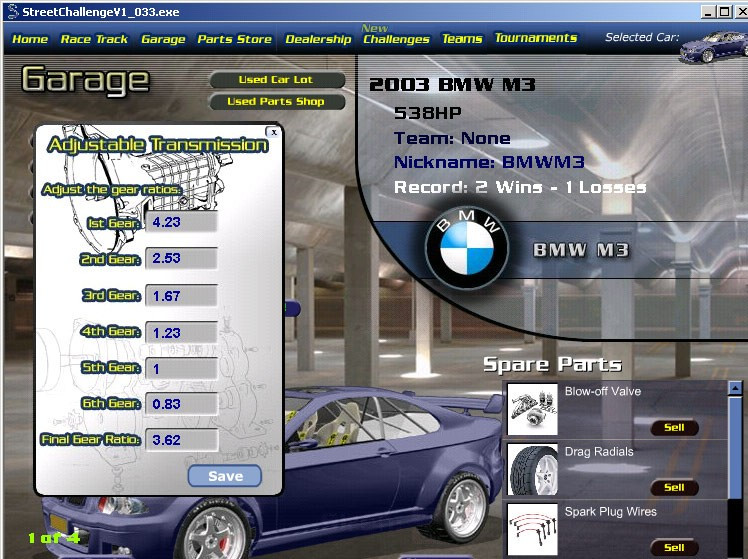Screen dimensions: 748x559
Task: Open the Tournaments page
Action: click(536, 38)
